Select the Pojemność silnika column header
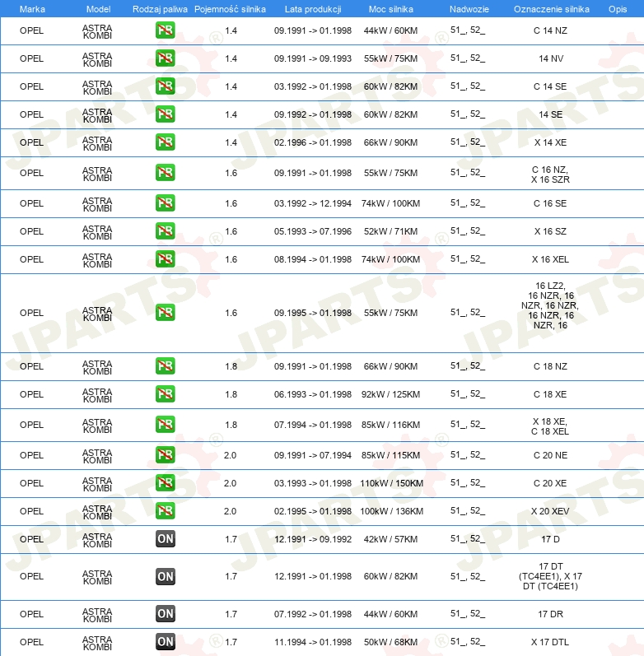 pos(230,8)
